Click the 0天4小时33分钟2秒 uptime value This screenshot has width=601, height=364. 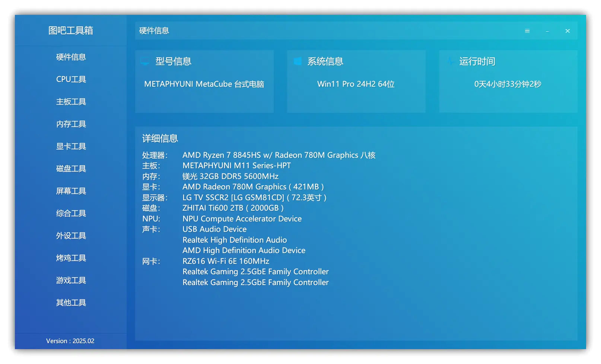tap(508, 84)
